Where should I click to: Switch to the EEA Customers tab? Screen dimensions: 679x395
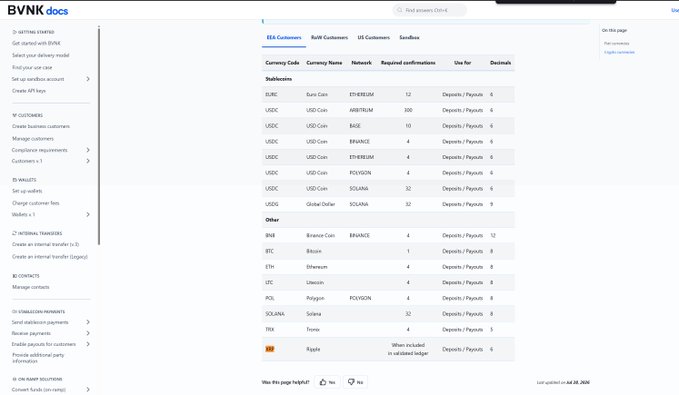(x=284, y=38)
